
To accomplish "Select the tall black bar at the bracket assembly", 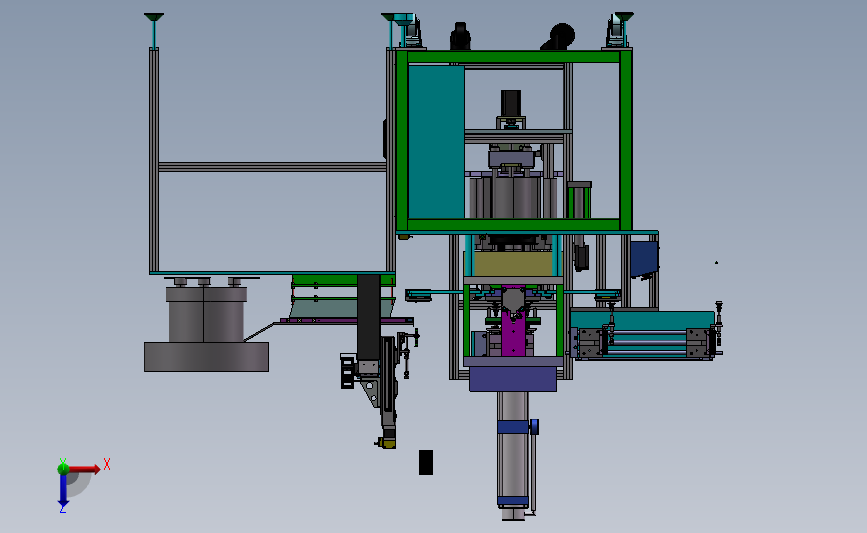I will tap(369, 317).
